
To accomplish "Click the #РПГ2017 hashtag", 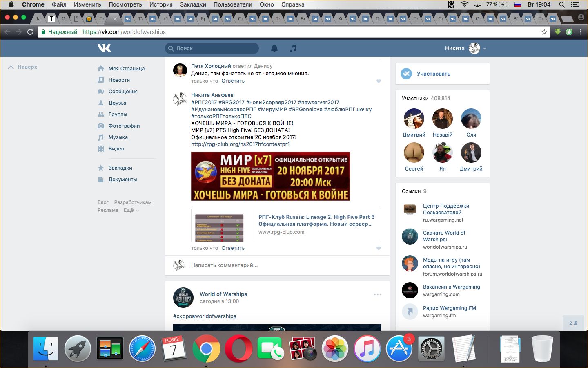I will click(204, 103).
